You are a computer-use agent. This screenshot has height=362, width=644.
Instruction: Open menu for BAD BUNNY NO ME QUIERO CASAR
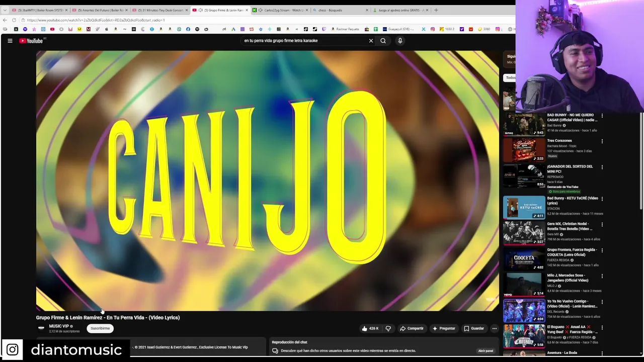[602, 116]
